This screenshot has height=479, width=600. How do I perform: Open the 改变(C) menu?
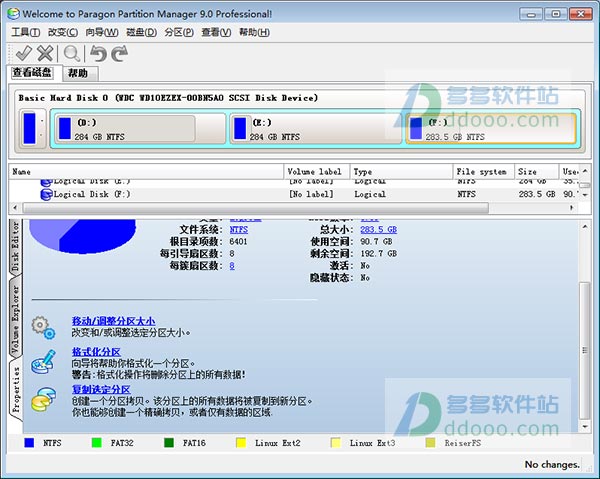coord(63,32)
